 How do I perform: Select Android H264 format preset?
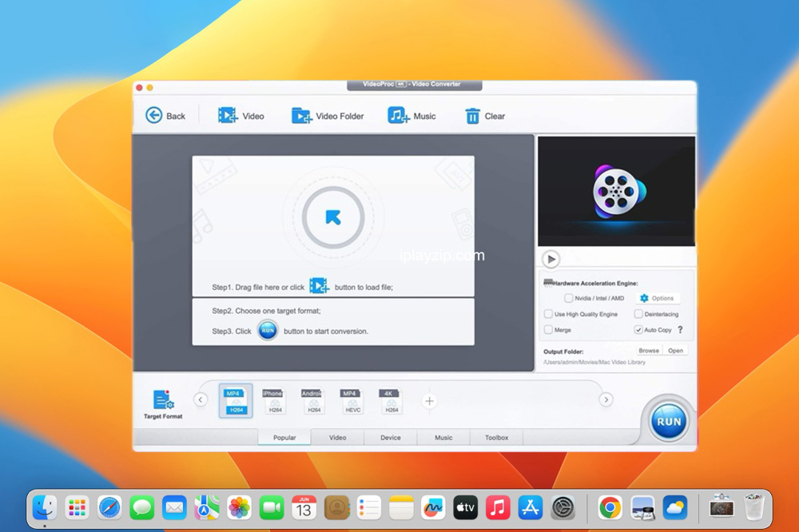313,401
